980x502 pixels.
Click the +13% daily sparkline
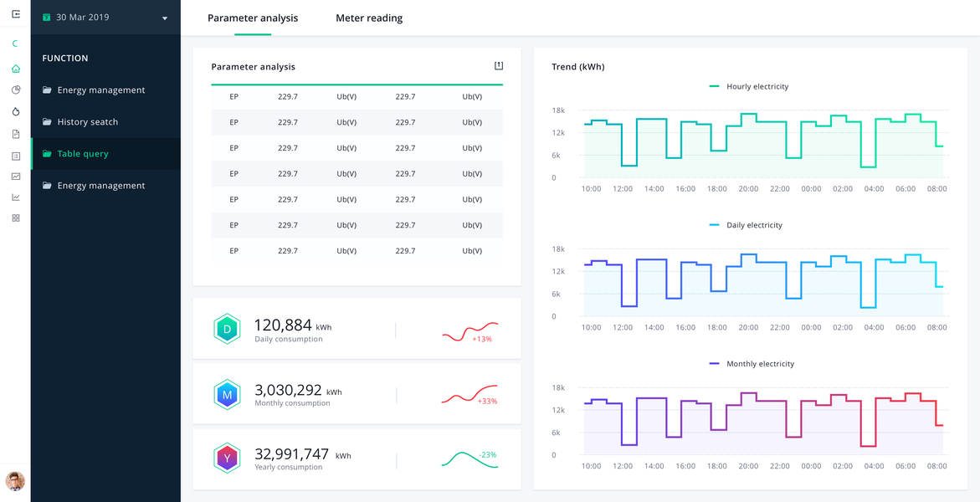pyautogui.click(x=470, y=331)
